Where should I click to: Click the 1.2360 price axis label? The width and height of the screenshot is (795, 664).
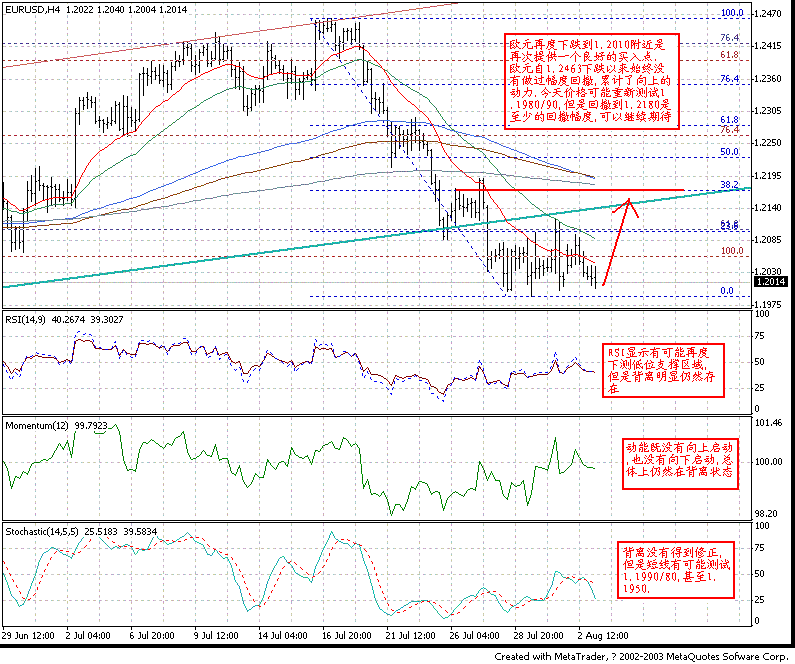767,79
